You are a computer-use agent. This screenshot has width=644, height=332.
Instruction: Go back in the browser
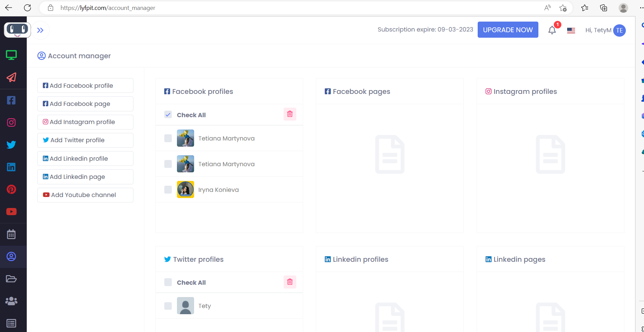click(9, 8)
